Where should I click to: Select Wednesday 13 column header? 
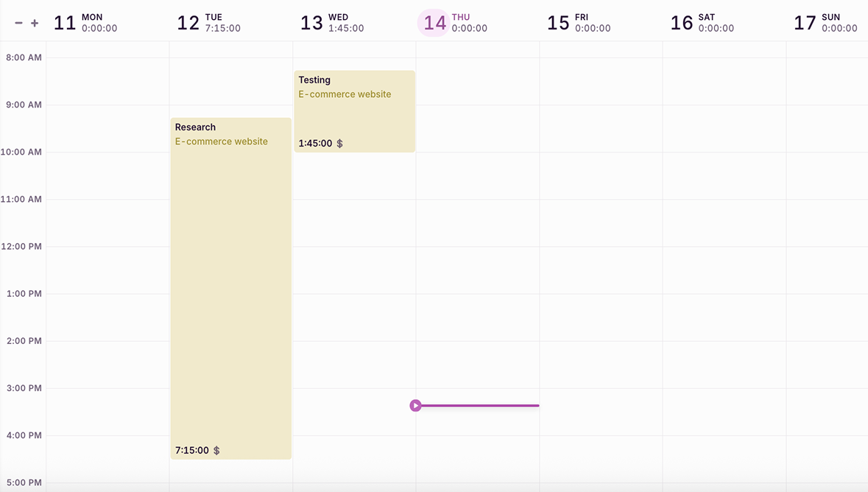(331, 23)
